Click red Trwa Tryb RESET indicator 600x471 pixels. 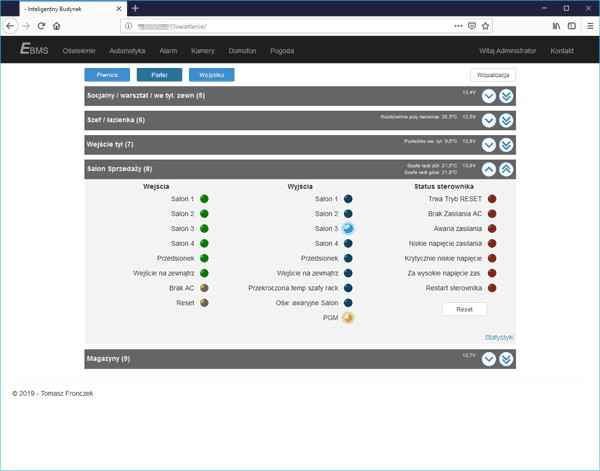tap(492, 199)
